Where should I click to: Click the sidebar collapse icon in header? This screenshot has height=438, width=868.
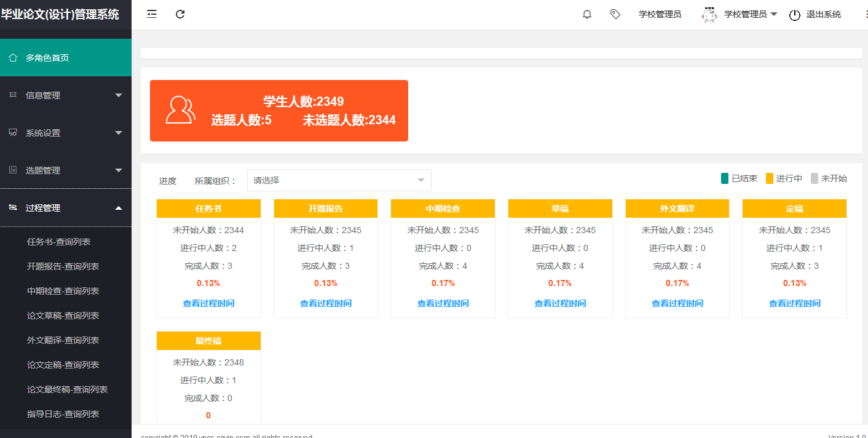coord(152,14)
